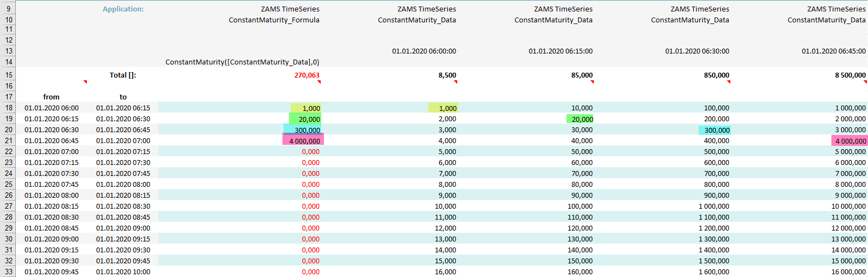Image resolution: width=868 pixels, height=277 pixels.
Task: Click the ConstantMaturity formula text cell
Action: pos(242,62)
